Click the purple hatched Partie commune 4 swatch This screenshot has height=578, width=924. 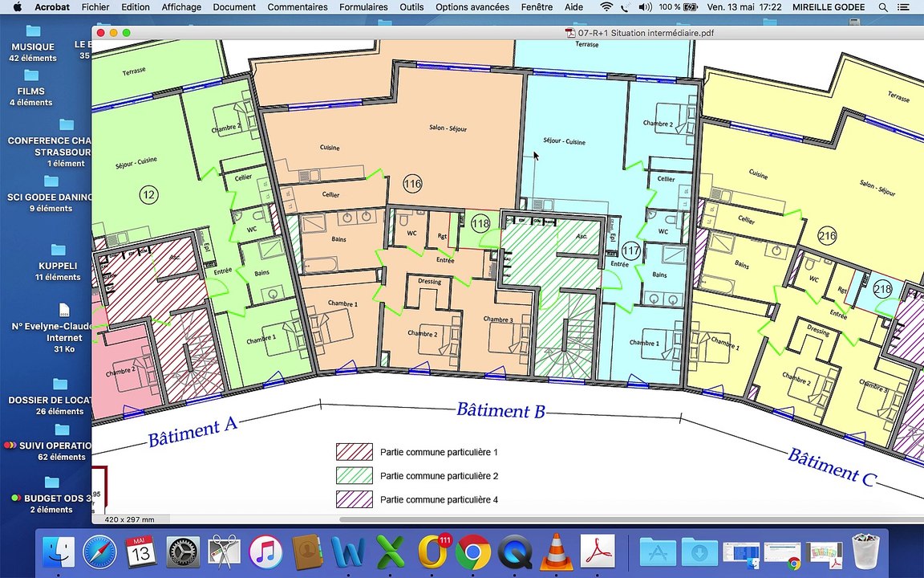[355, 499]
